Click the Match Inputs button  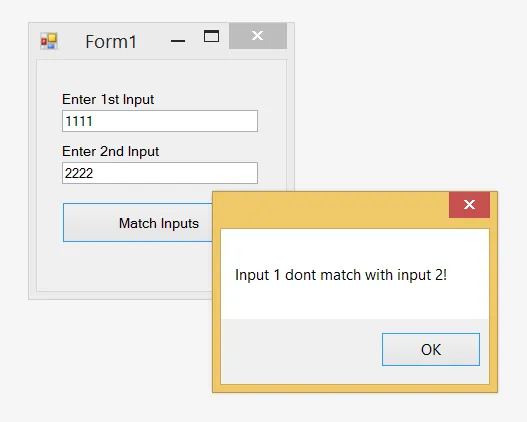point(138,223)
